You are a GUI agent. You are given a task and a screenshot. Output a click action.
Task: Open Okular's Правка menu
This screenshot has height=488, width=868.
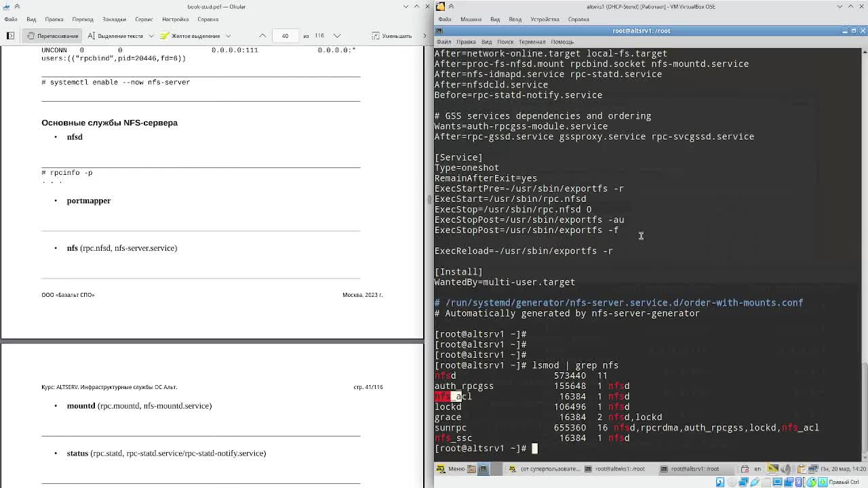(x=54, y=19)
